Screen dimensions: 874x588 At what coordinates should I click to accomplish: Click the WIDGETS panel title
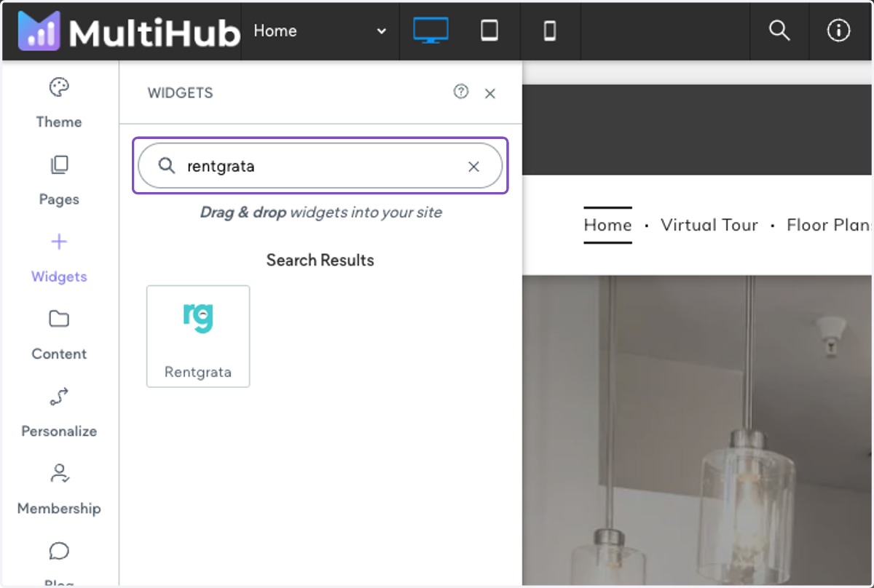click(x=180, y=93)
